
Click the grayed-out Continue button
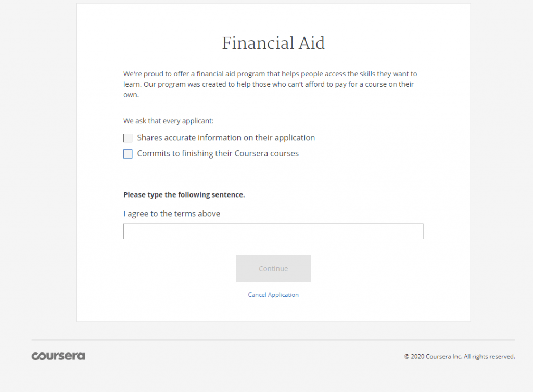coord(273,268)
